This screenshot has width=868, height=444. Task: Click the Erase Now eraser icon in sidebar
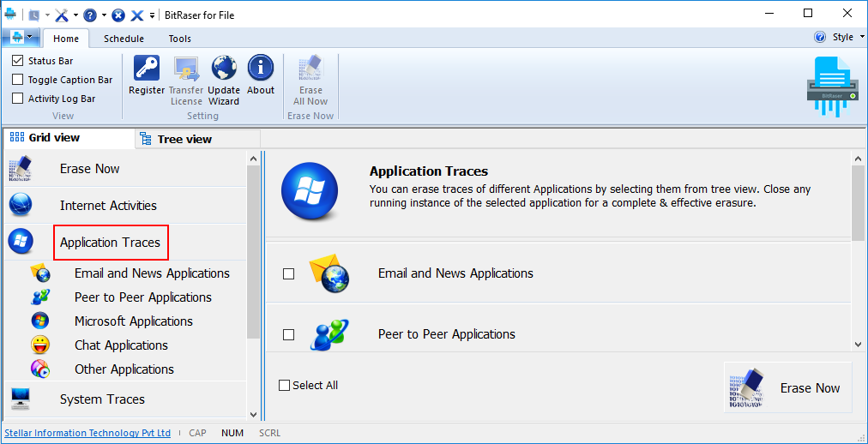tap(21, 169)
